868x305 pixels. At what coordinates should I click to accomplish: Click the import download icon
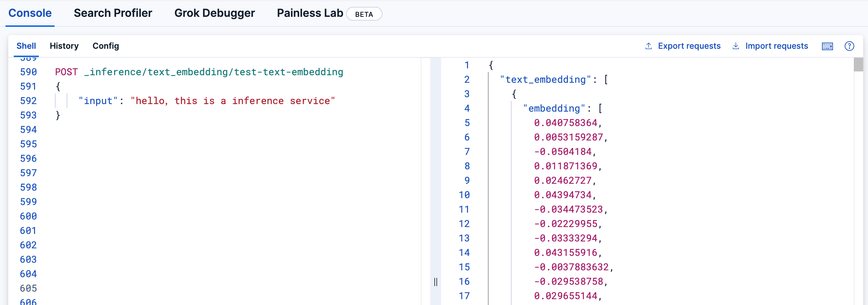tap(736, 46)
